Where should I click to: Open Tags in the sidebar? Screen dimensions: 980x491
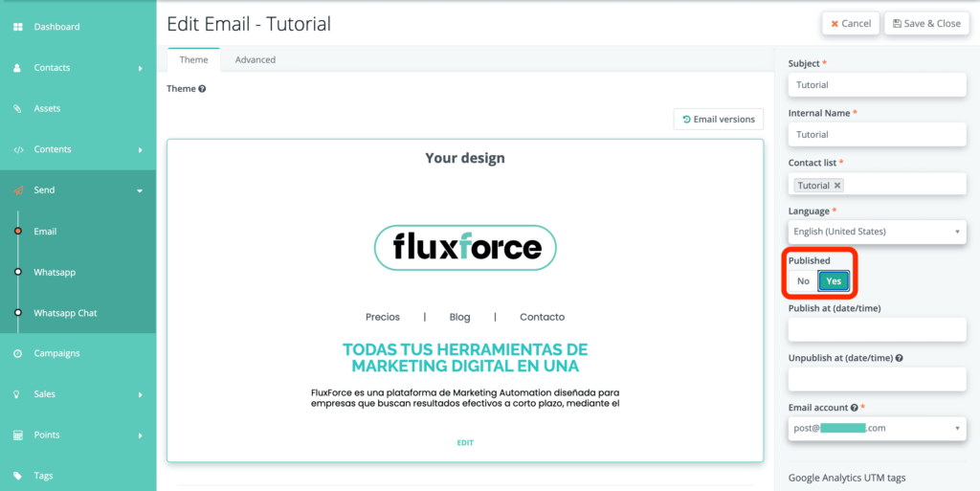tap(43, 476)
